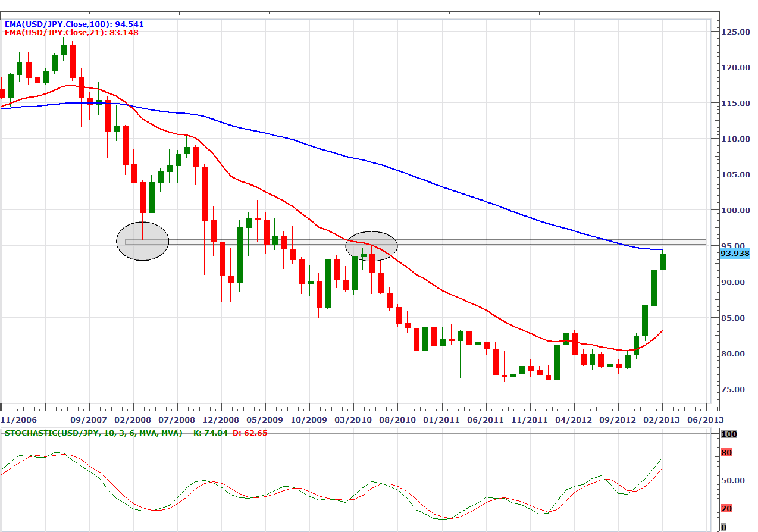
Task: Click the current price tag 93.938
Action: 735,254
